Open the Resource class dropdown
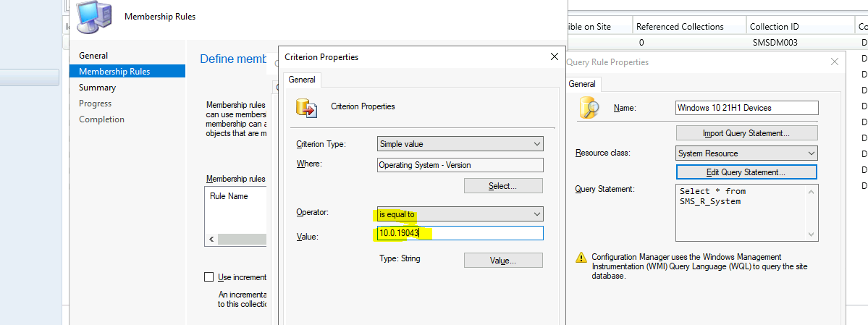This screenshot has height=325, width=868. [x=747, y=153]
